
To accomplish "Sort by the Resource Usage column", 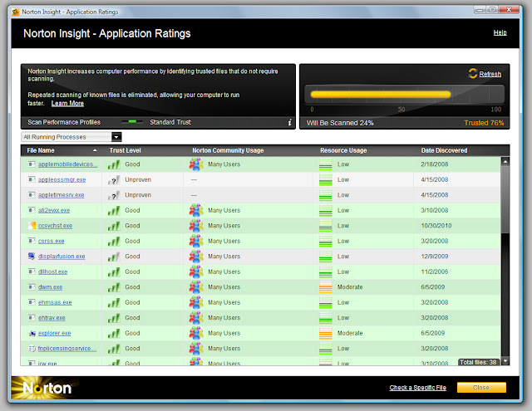I will pos(343,150).
